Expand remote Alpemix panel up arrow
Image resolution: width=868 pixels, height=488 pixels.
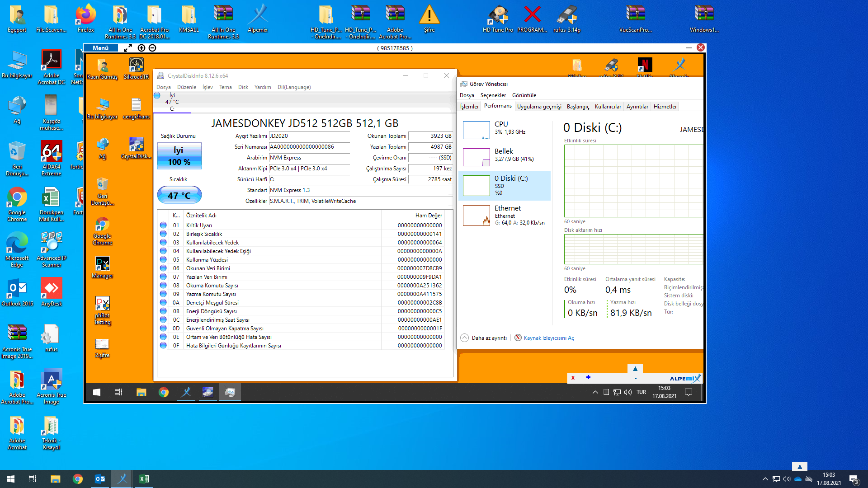(635, 369)
